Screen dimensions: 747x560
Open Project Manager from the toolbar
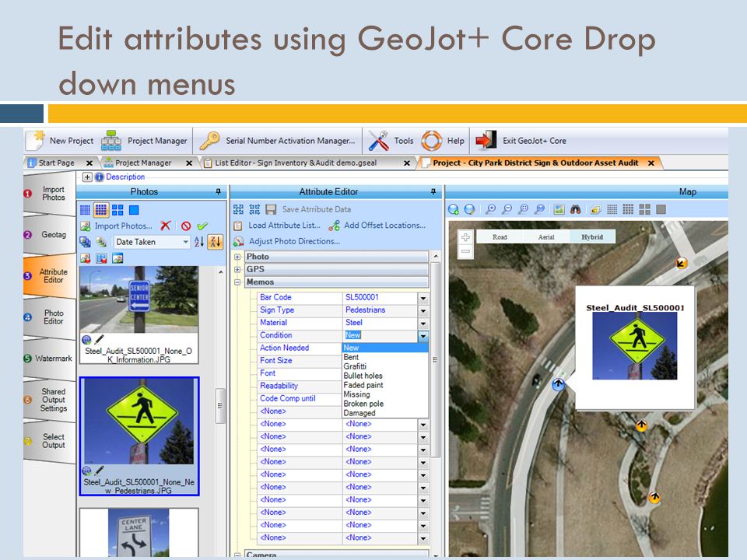145,141
